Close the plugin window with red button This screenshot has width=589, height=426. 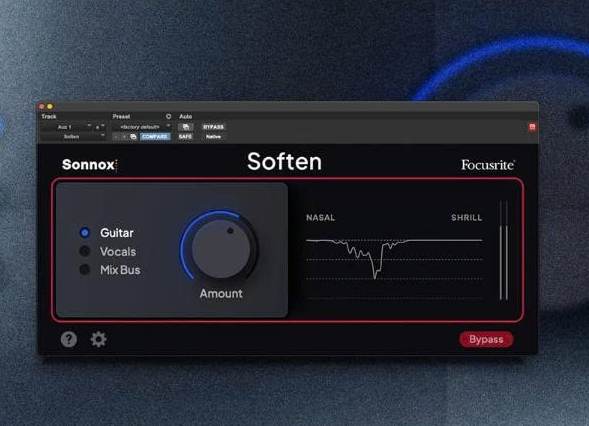pos(42,107)
